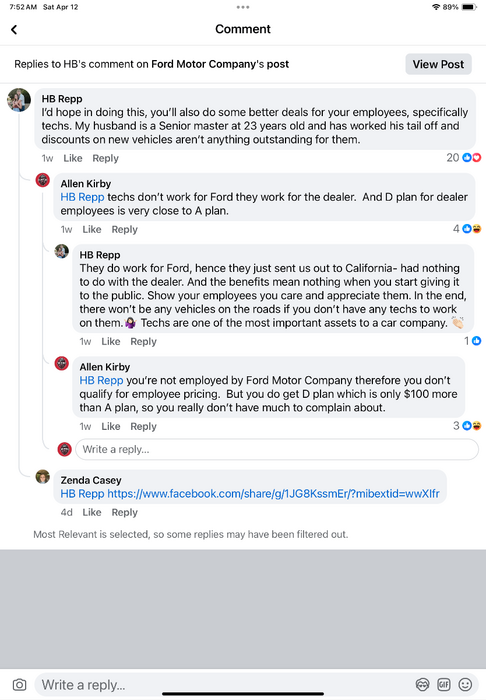Click the View Post button

point(438,64)
